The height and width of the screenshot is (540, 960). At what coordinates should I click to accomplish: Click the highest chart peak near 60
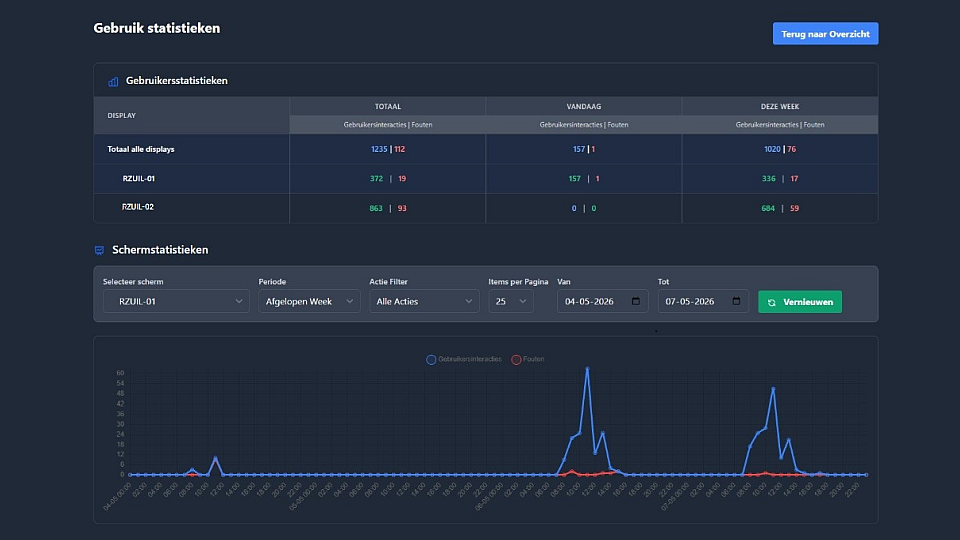[587, 369]
